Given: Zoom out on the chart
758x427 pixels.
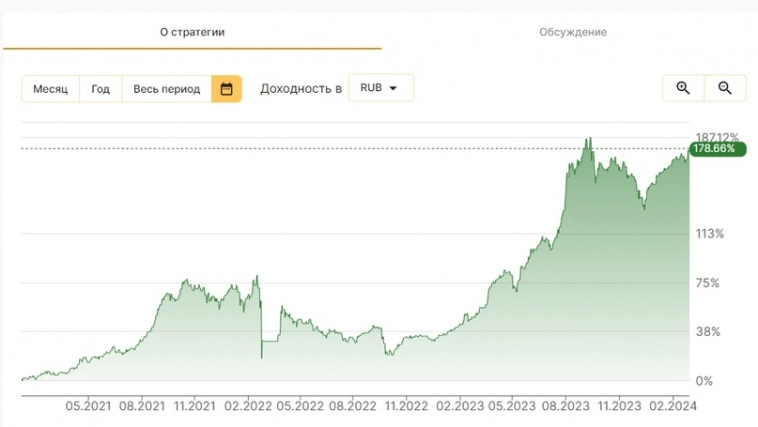Looking at the screenshot, I should tap(725, 88).
